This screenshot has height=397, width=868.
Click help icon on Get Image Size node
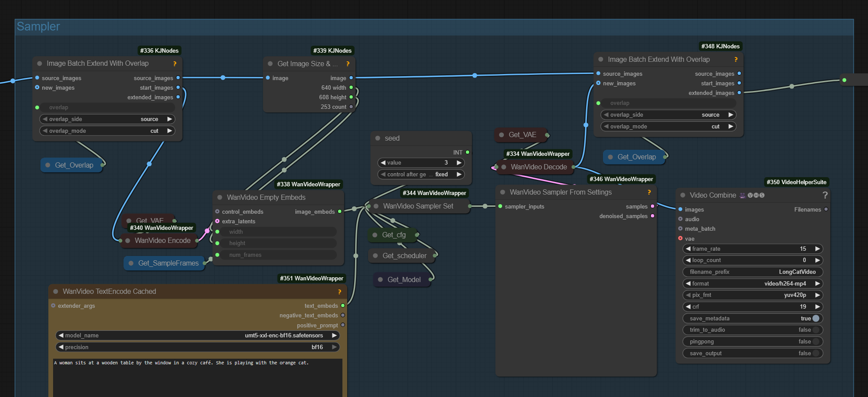[348, 64]
